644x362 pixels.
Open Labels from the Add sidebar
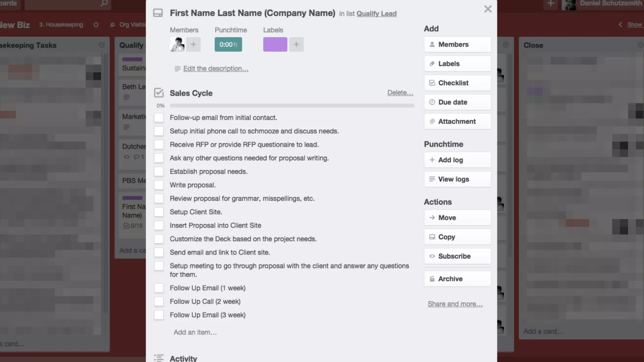[x=457, y=64]
